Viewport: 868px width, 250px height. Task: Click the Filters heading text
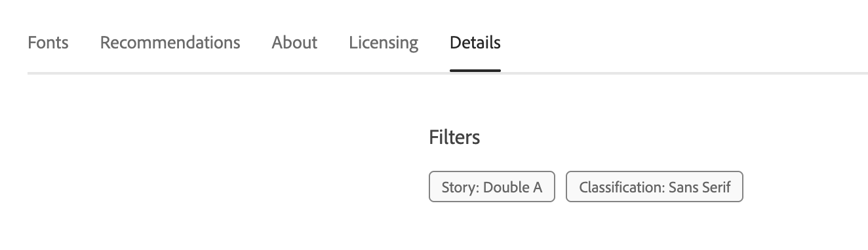(454, 137)
